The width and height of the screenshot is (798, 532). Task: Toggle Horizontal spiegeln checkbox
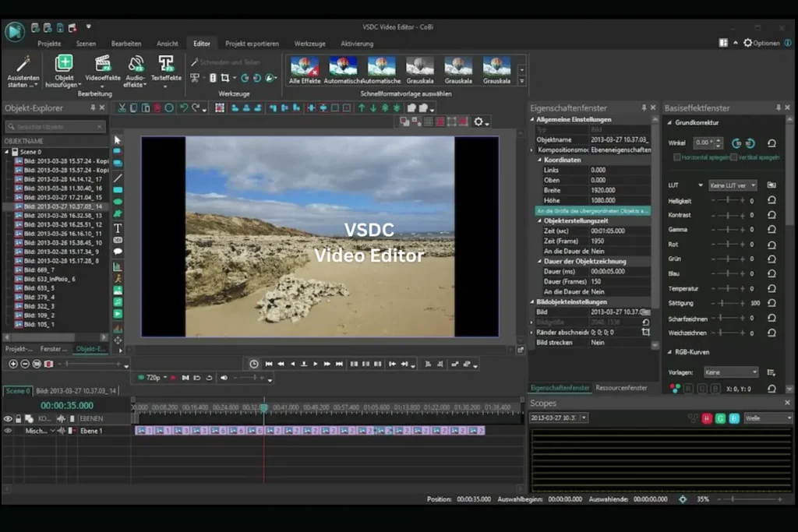pyautogui.click(x=677, y=157)
